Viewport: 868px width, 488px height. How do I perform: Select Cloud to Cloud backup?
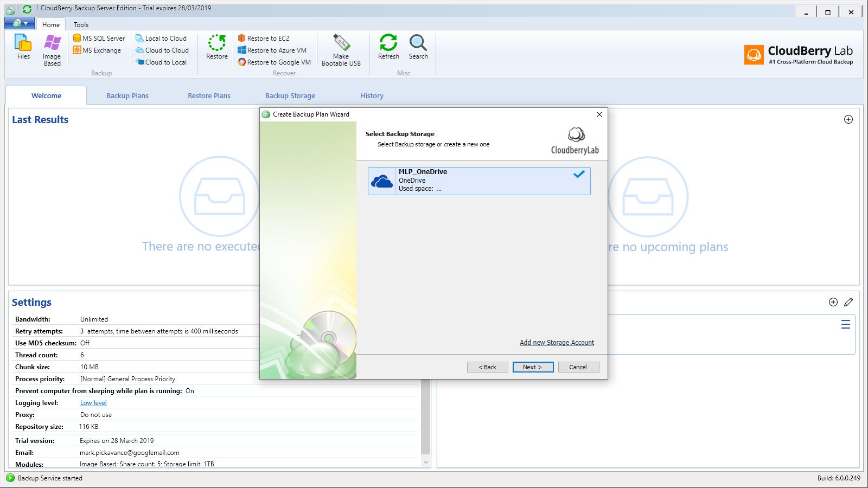pos(162,50)
